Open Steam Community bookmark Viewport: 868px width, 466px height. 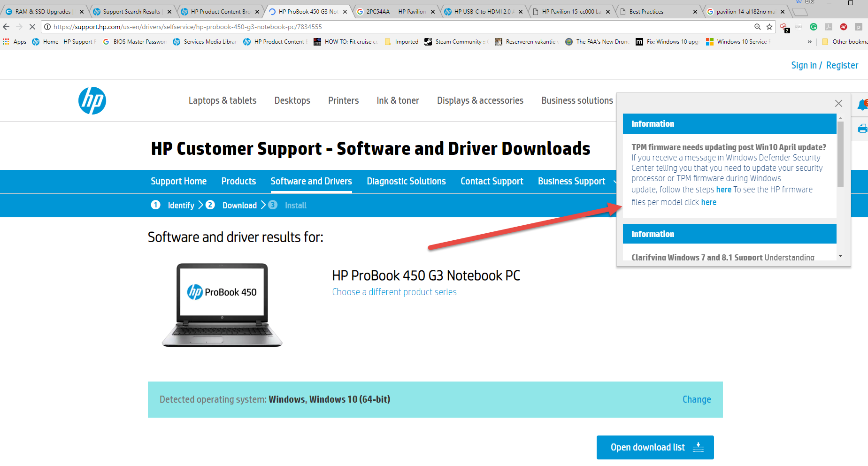pyautogui.click(x=456, y=42)
